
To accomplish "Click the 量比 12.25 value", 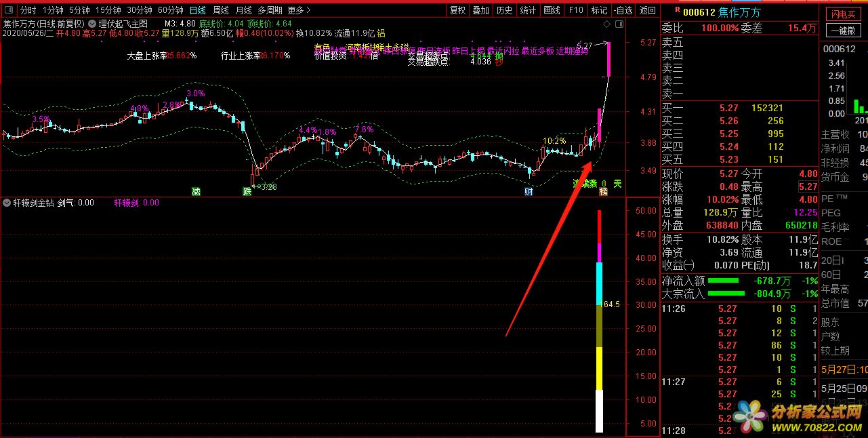I will (x=806, y=212).
